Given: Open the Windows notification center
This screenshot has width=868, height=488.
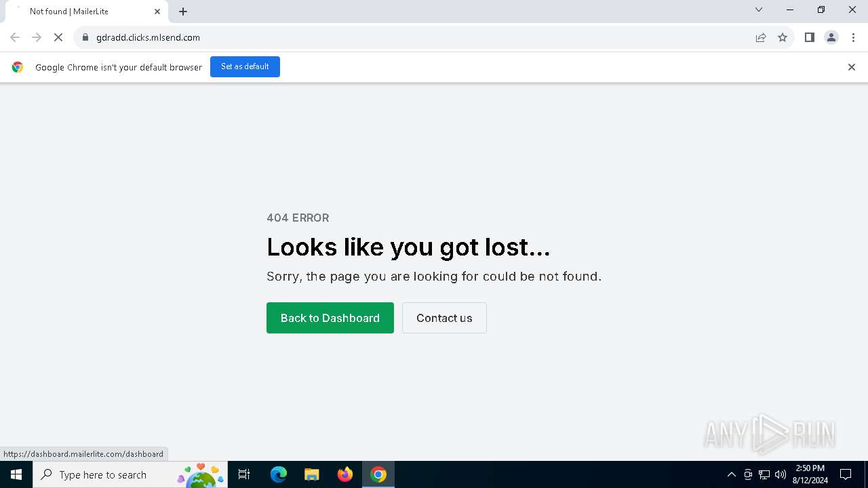Looking at the screenshot, I should tap(846, 474).
